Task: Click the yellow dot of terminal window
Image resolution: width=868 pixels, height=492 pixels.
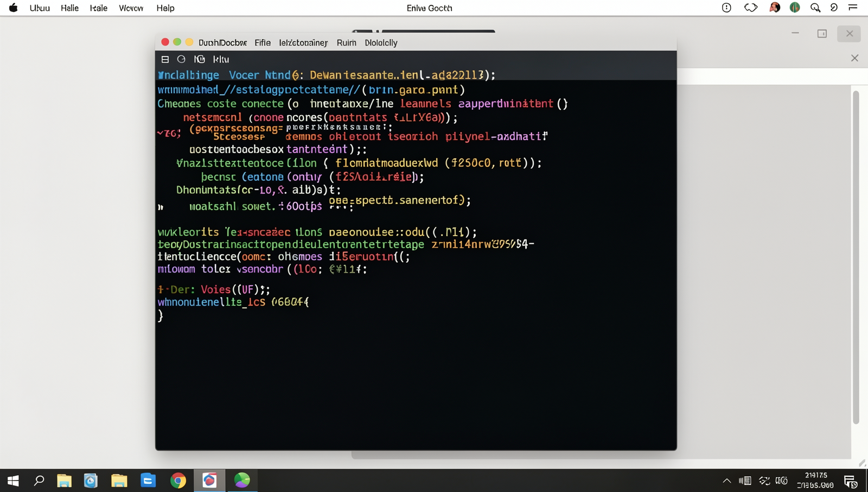Action: (189, 42)
